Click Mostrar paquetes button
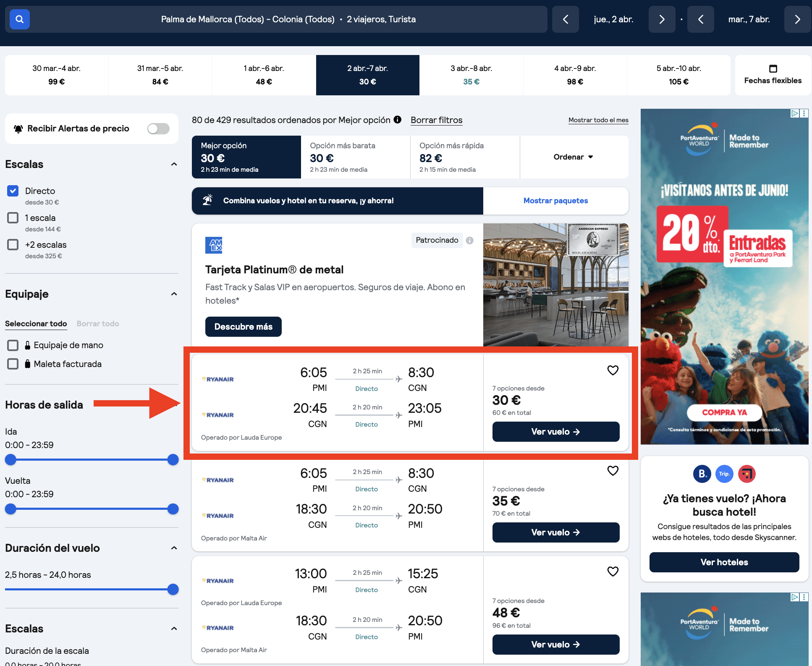The image size is (812, 666). [556, 201]
